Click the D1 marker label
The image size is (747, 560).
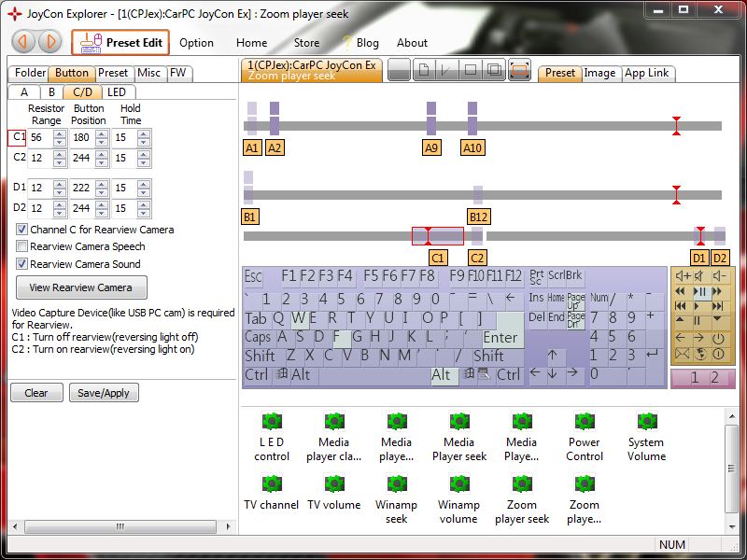[698, 259]
